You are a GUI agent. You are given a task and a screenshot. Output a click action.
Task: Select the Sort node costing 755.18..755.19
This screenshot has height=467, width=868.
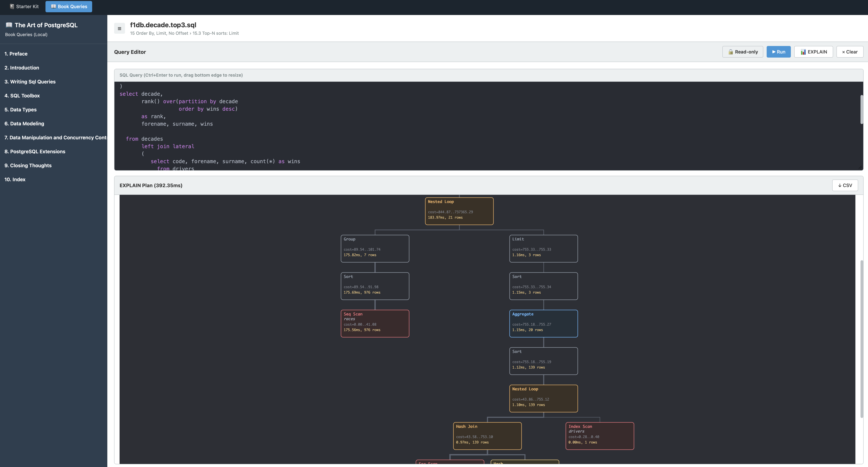(x=544, y=361)
